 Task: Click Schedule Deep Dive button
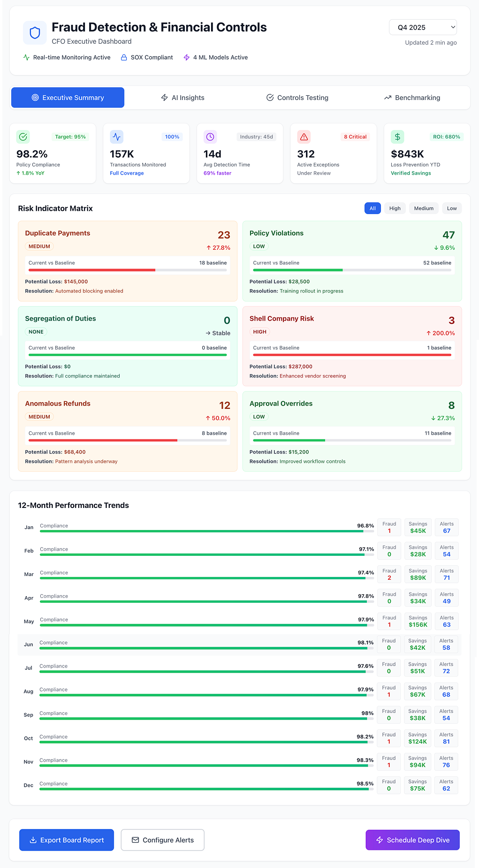pyautogui.click(x=413, y=840)
